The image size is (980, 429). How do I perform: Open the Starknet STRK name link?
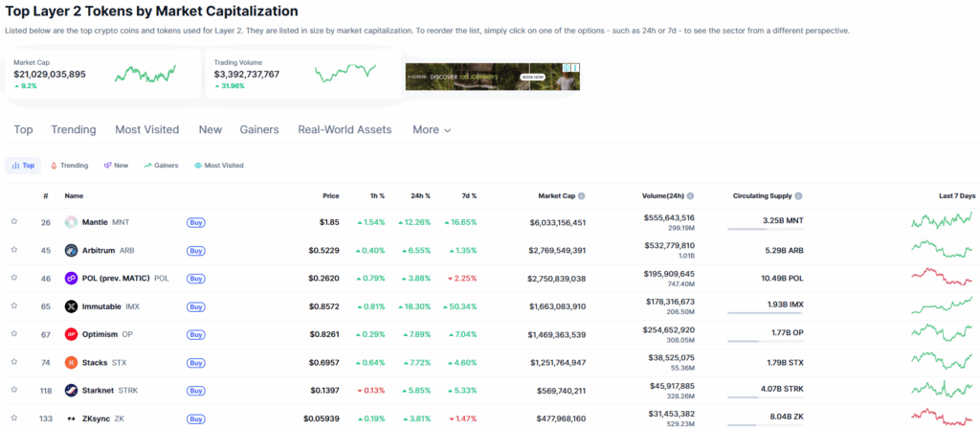(x=110, y=391)
